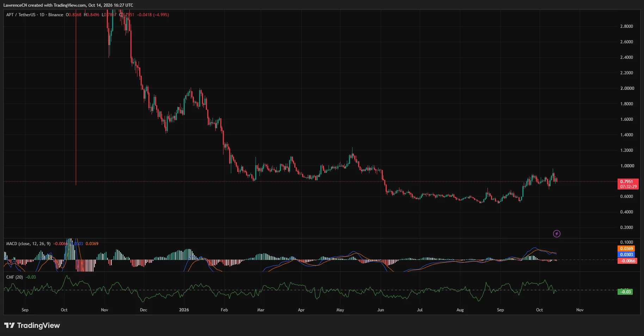Click the red 0.7951 current price label
This screenshot has width=644, height=336.
pos(627,182)
